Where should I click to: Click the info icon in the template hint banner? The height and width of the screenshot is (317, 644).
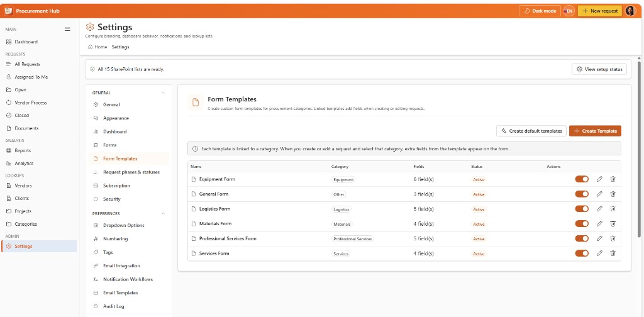coord(195,148)
